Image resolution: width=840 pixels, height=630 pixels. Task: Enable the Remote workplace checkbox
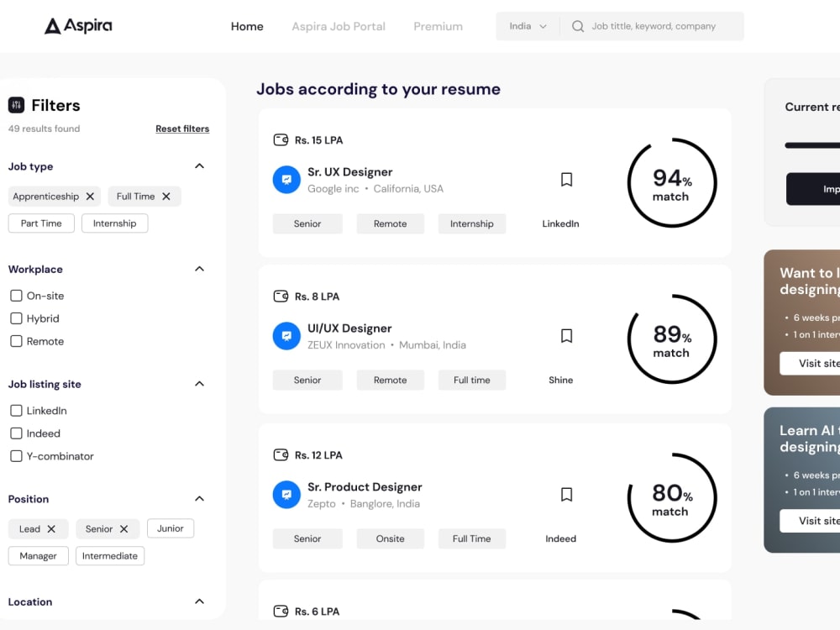pyautogui.click(x=16, y=341)
